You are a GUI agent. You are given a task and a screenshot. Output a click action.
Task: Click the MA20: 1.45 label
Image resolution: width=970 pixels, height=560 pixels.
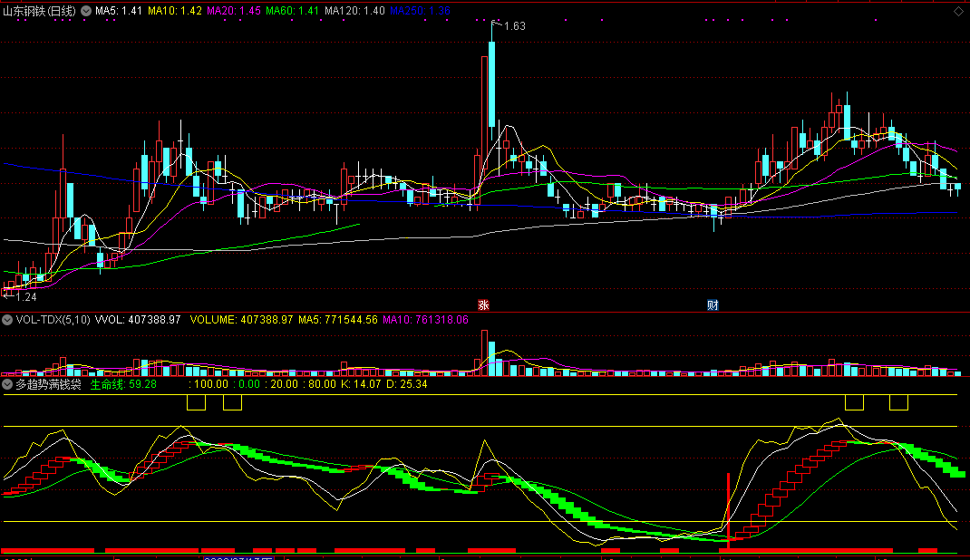click(234, 11)
